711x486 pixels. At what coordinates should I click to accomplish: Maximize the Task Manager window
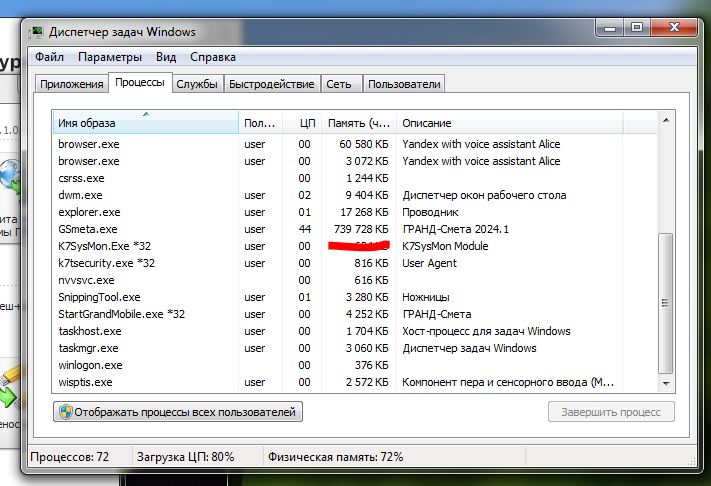(x=637, y=28)
